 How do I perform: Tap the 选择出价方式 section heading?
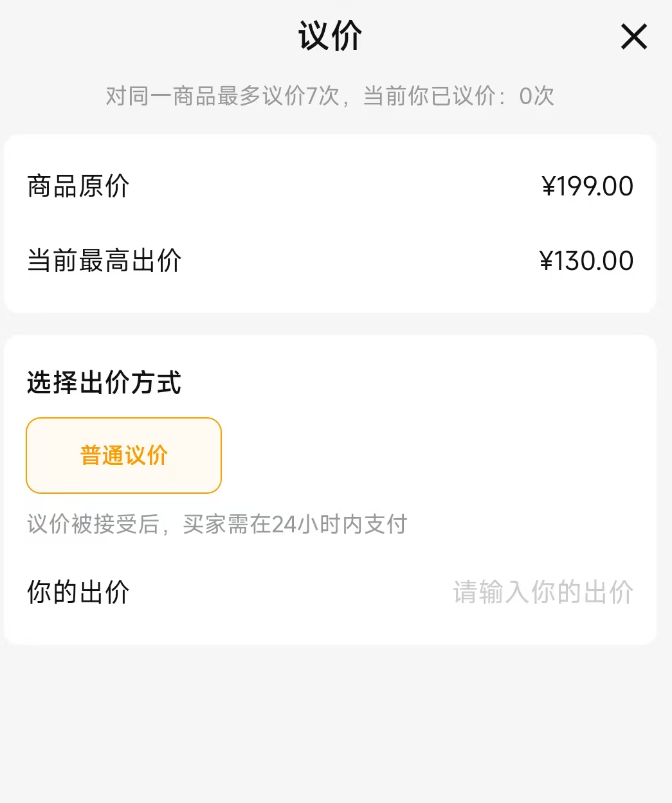tap(104, 383)
